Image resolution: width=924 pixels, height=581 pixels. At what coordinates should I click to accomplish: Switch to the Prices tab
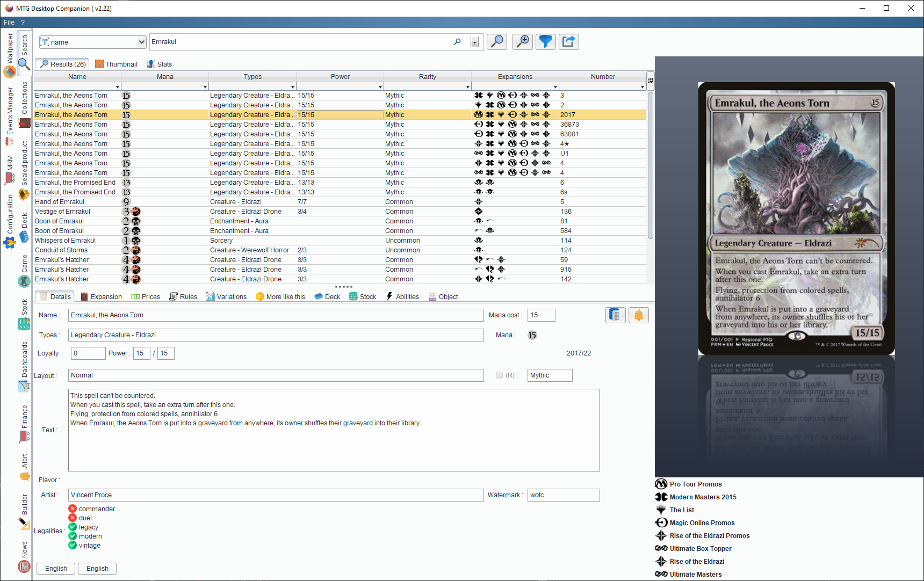(146, 296)
